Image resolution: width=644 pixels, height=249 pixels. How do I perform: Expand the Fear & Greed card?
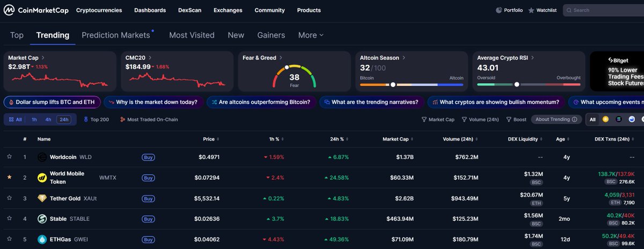294,71
